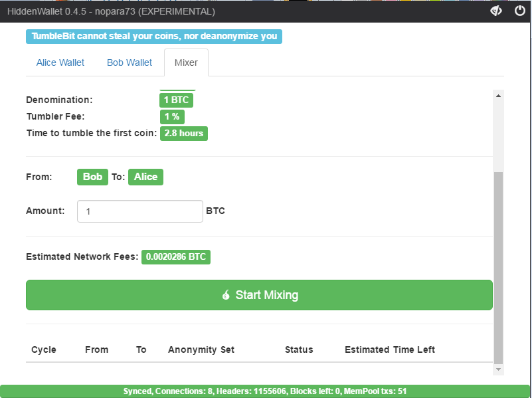Image resolution: width=532 pixels, height=398 pixels.
Task: Focus the Amount BTC input field
Action: (x=140, y=211)
